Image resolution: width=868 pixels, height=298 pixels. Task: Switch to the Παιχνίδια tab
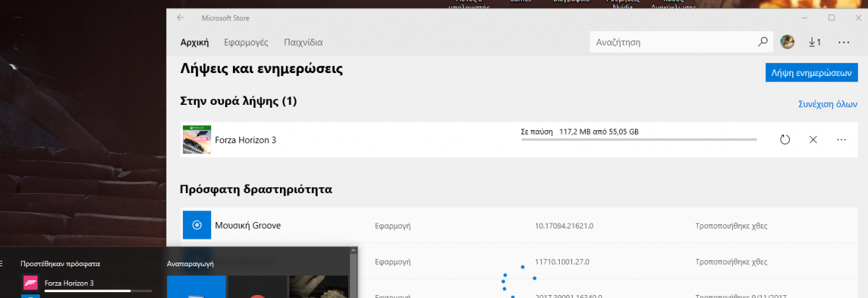pos(303,43)
